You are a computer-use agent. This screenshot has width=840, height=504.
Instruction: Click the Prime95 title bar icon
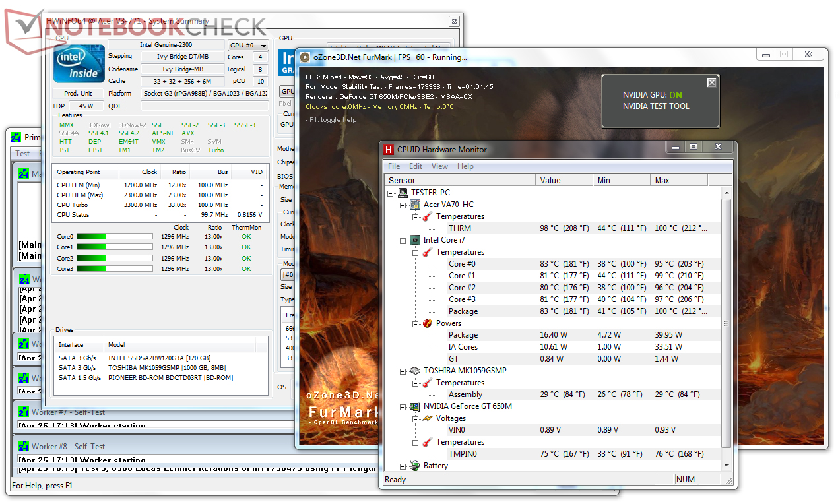coord(16,137)
